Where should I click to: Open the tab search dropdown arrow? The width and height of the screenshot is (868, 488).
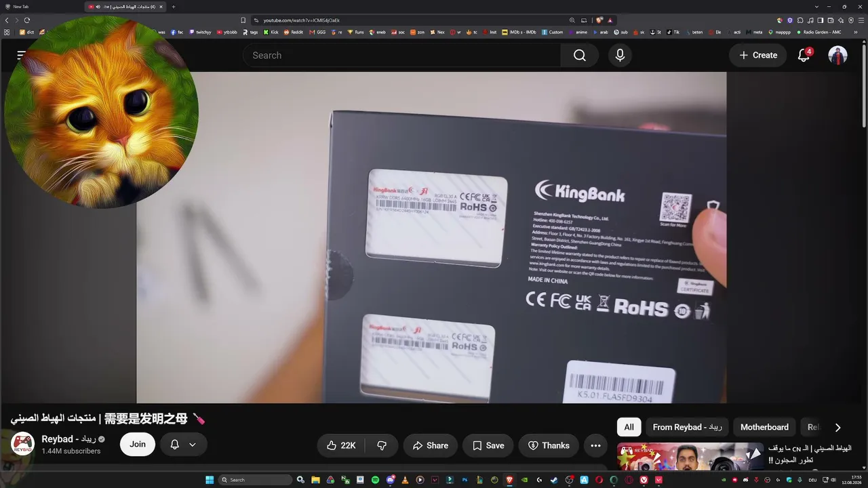815,7
